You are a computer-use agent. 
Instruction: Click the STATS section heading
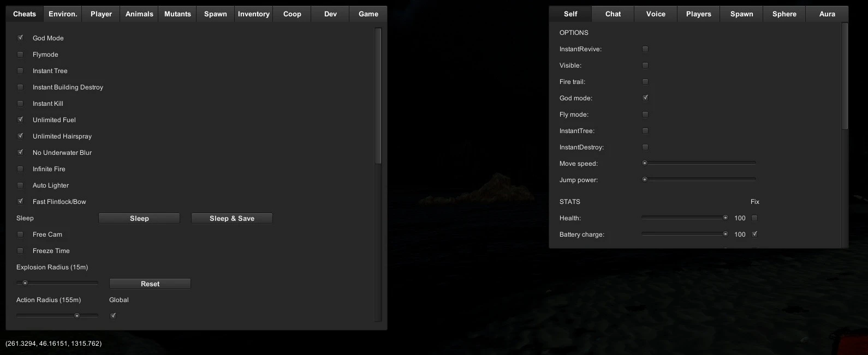point(570,202)
